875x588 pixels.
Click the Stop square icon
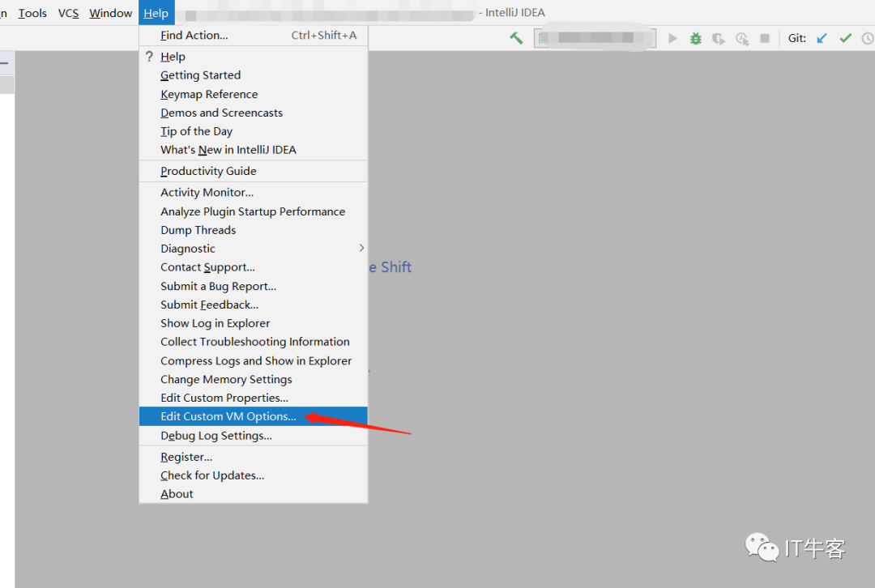coord(764,38)
